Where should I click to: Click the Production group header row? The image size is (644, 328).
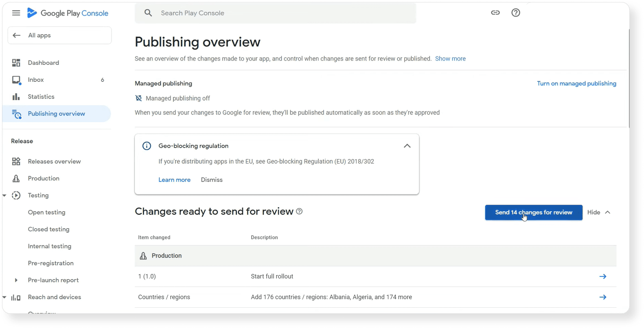click(x=375, y=256)
